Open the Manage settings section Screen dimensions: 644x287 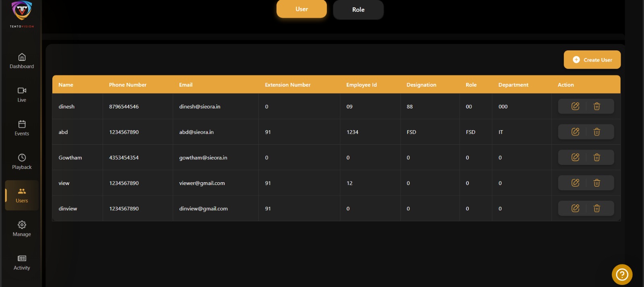coord(22,229)
